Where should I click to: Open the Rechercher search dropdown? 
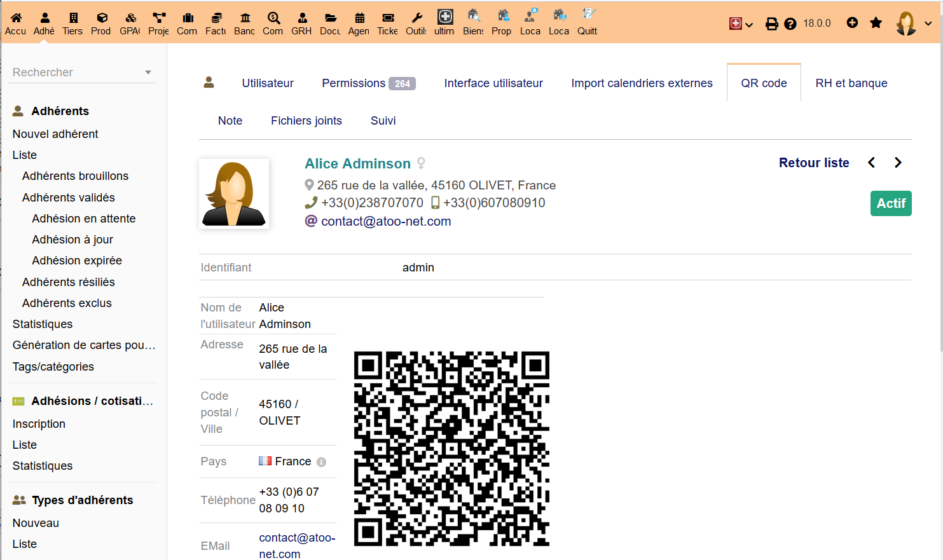tap(83, 72)
